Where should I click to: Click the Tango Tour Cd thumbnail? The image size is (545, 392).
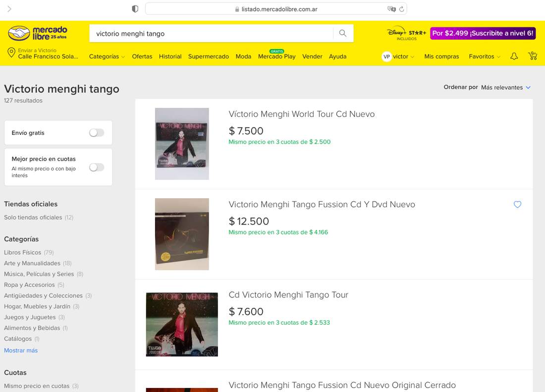point(182,325)
